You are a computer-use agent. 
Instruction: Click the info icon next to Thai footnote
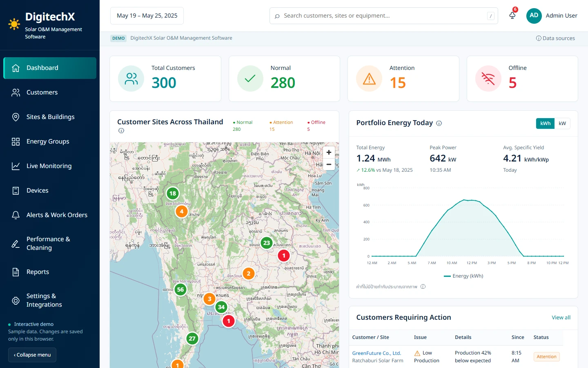point(423,287)
